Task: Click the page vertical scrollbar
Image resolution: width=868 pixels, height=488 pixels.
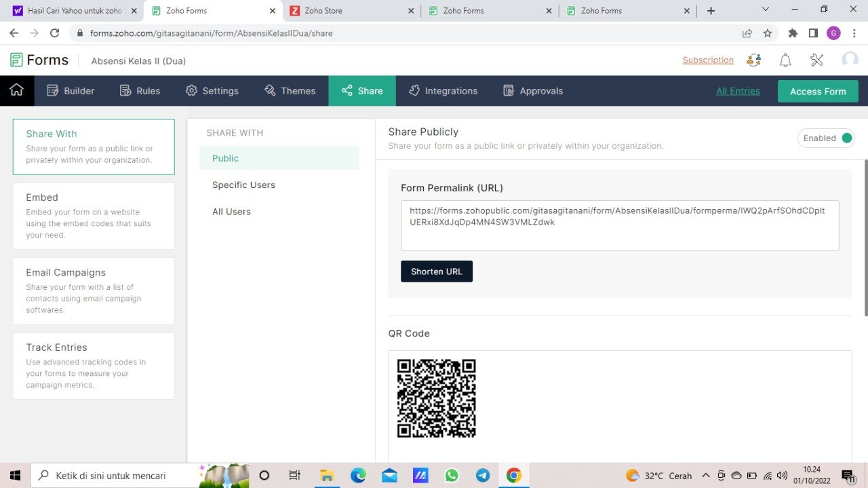Action: point(865,238)
